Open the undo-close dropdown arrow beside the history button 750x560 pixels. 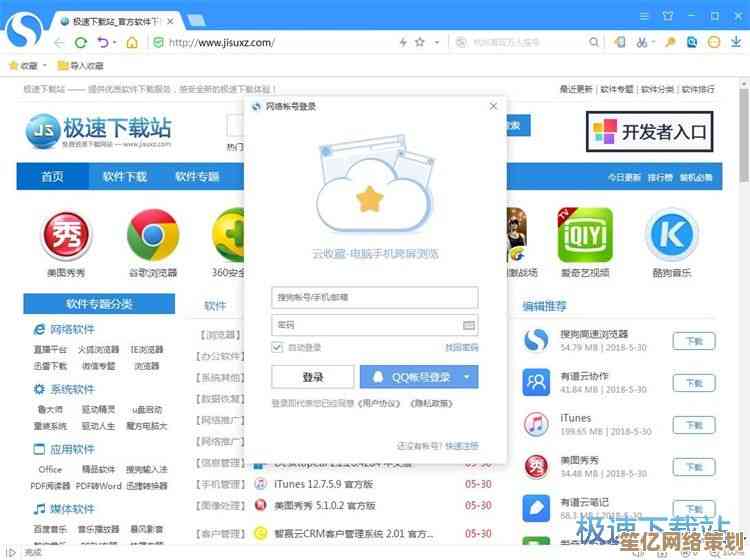[x=115, y=42]
